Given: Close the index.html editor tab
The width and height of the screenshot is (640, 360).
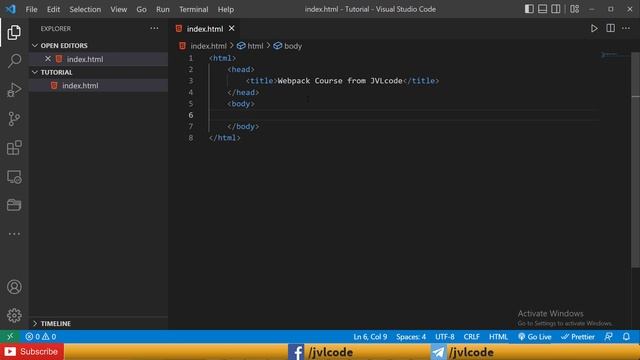Looking at the screenshot, I should [x=231, y=28].
